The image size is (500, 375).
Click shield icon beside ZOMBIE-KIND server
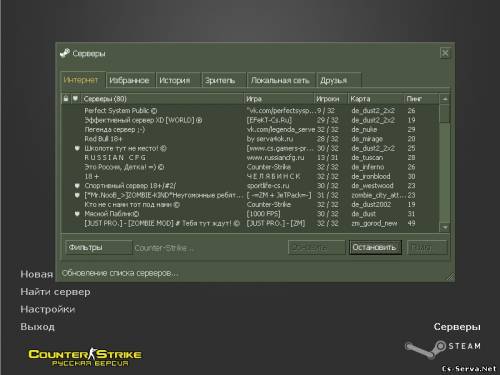(77, 195)
